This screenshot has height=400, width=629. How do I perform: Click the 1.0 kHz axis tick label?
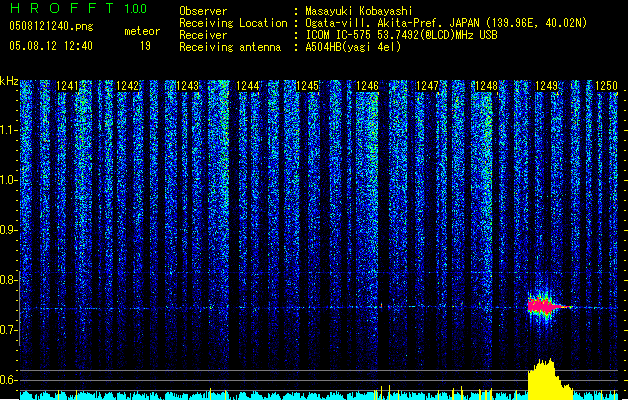[x=8, y=180]
